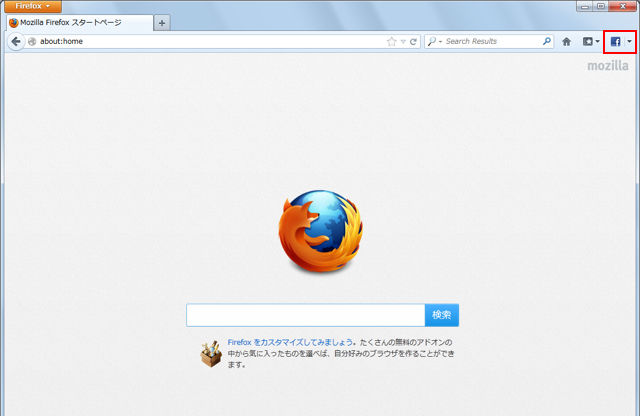
Task: Click the blue 検索 search button
Action: tap(442, 315)
